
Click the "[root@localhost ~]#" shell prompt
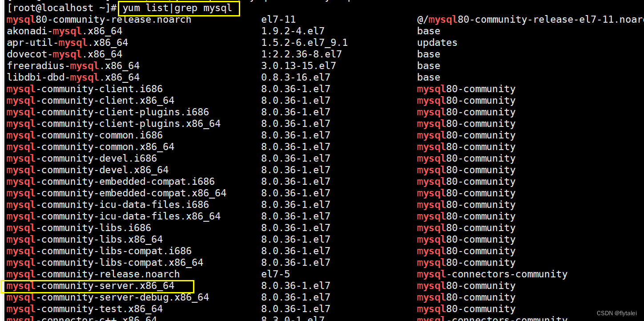pyautogui.click(x=62, y=8)
